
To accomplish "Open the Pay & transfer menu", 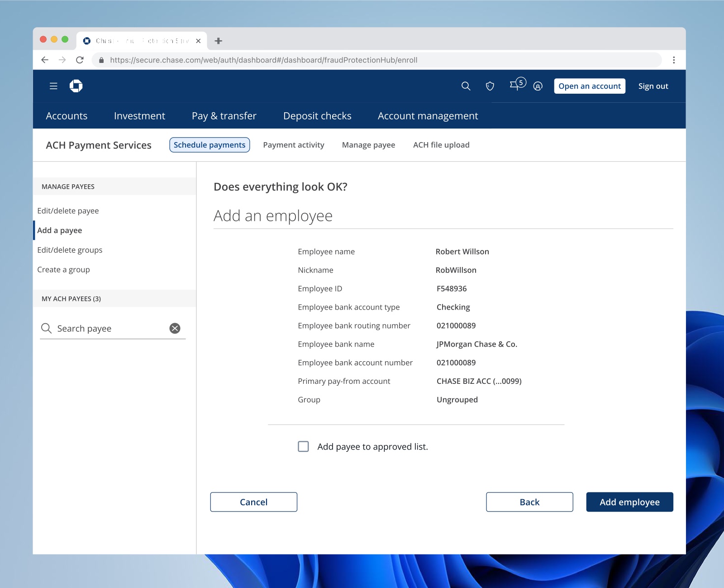I will 224,116.
